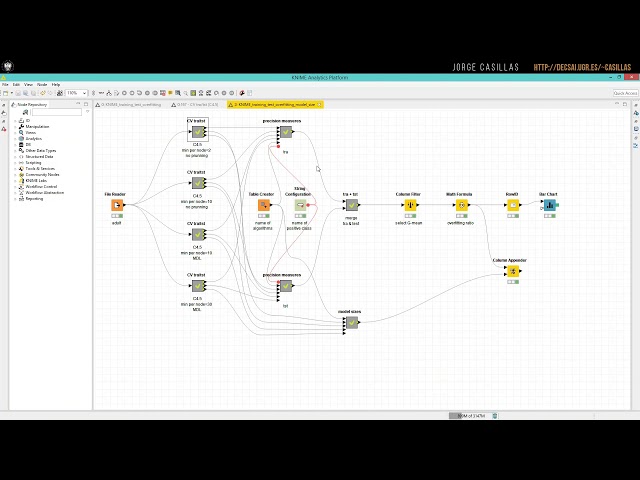Click the garbage collector trash icon
This screenshot has width=640, height=480.
click(x=495, y=416)
